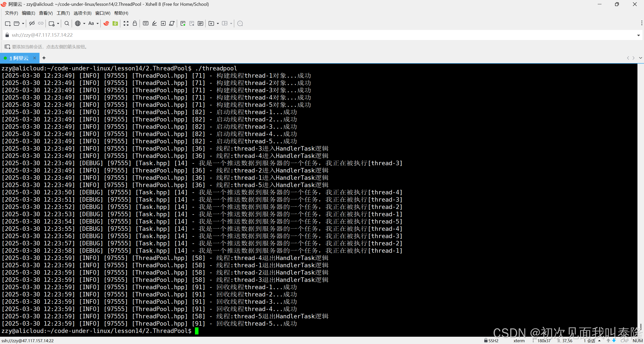The image size is (644, 344).
Task: Open the 工具(T) menu
Action: [x=63, y=13]
